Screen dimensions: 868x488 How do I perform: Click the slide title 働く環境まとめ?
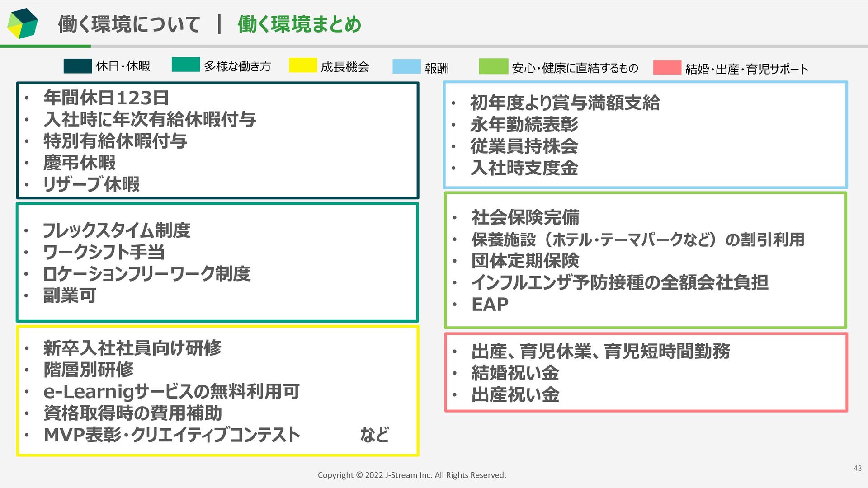click(x=299, y=24)
